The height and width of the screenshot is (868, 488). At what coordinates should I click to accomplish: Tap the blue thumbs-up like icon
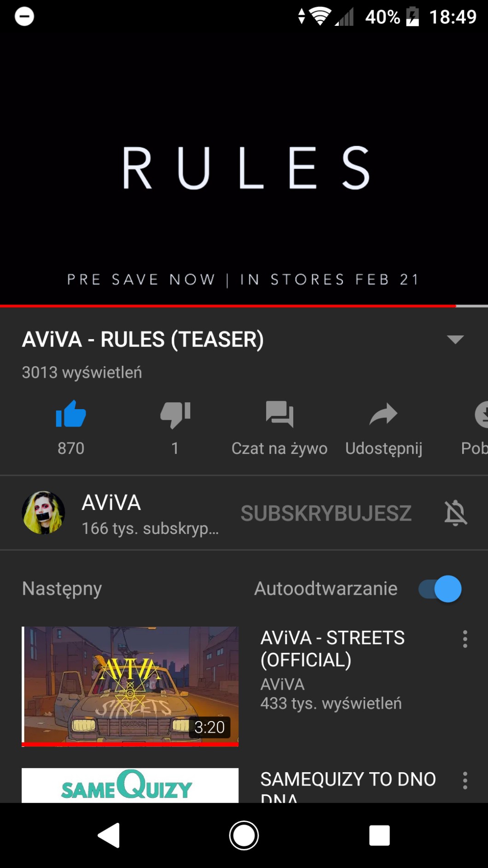[x=71, y=414]
